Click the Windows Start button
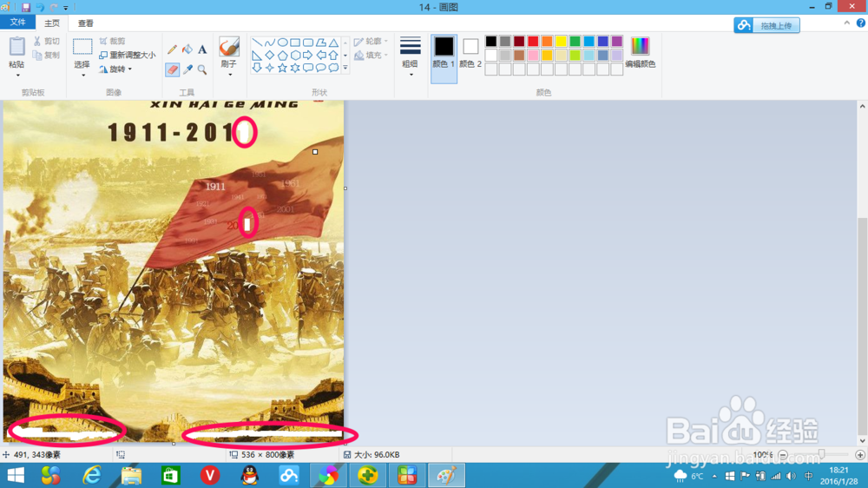Viewport: 868px width, 488px height. (x=15, y=475)
